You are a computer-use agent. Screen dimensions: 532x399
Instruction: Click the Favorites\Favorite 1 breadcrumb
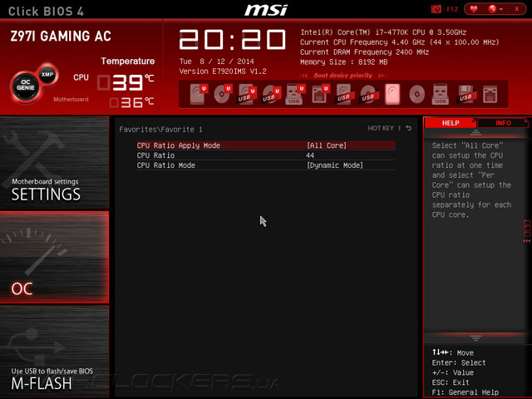click(x=160, y=130)
